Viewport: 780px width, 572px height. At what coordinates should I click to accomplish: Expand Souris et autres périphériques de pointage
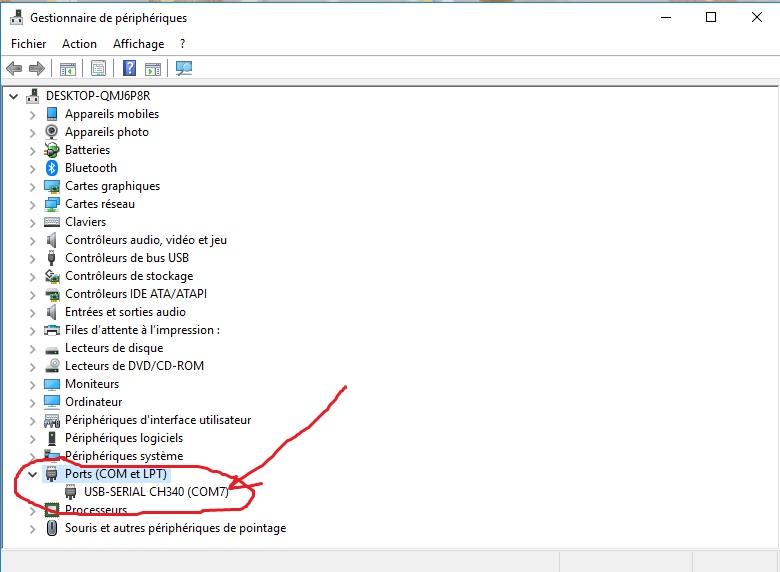(32, 529)
